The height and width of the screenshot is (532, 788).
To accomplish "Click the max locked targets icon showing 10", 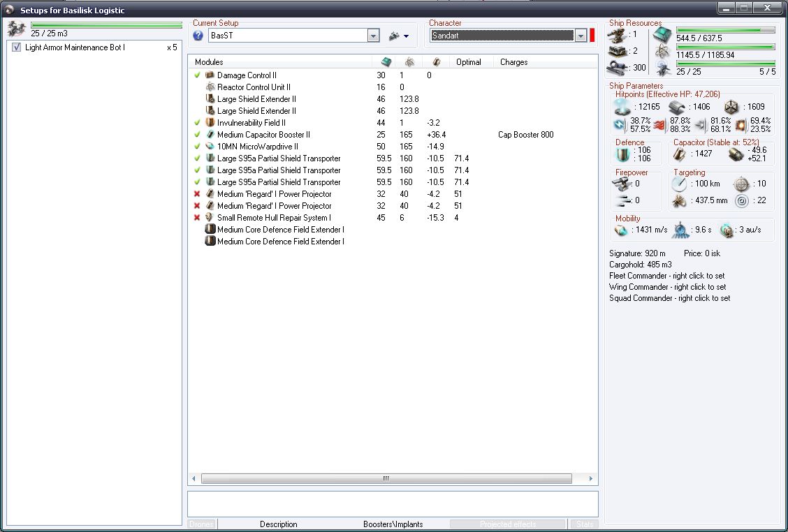I will pyautogui.click(x=741, y=184).
